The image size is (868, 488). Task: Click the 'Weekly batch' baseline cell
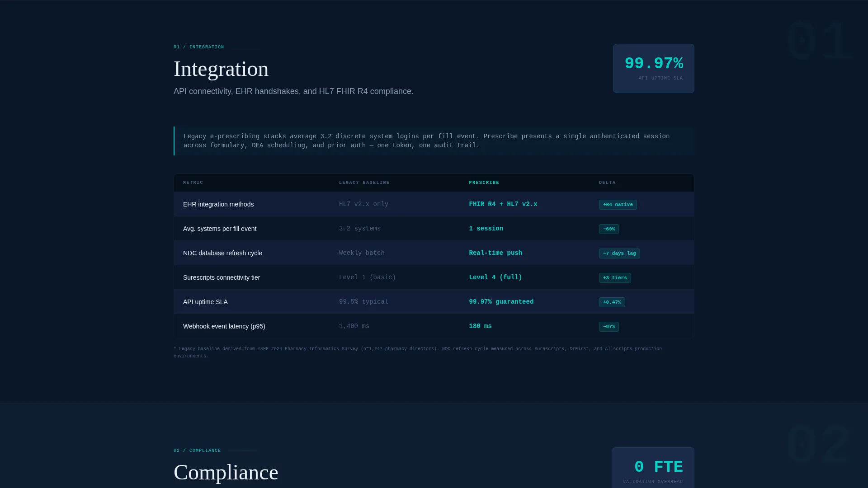pos(362,253)
